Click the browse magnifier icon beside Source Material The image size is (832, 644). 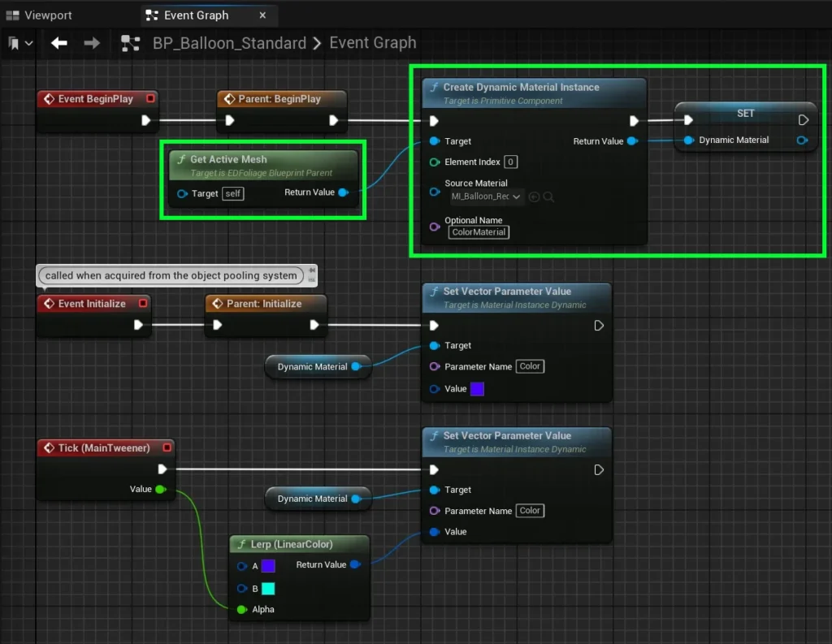(x=548, y=197)
